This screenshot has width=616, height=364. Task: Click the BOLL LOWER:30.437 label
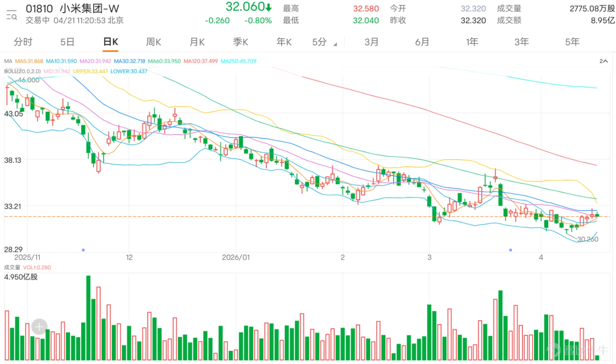point(129,71)
